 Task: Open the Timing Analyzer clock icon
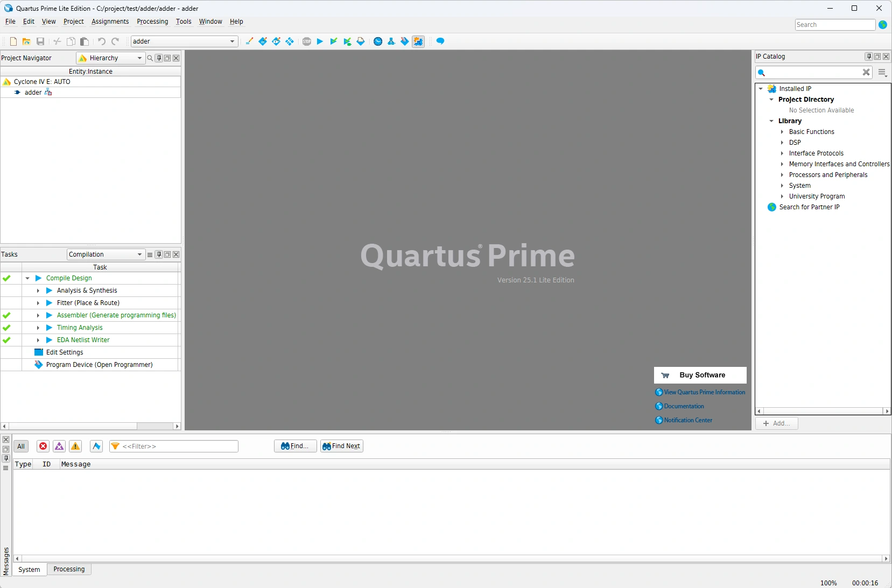(x=378, y=41)
